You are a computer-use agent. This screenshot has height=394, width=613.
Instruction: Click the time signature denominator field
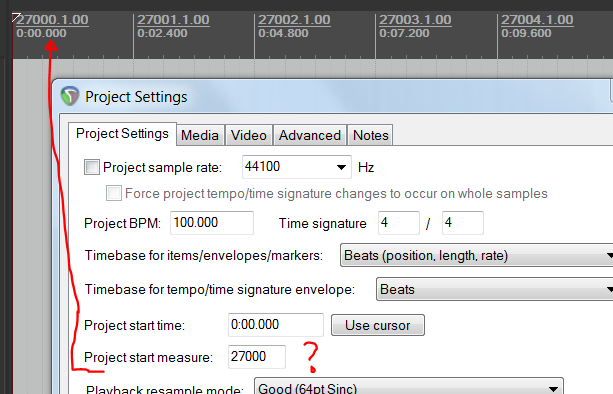point(463,223)
